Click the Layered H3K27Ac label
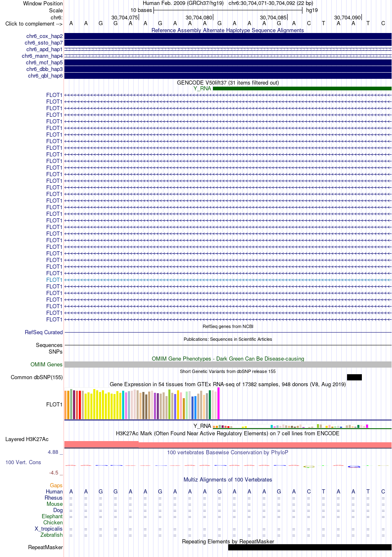 tap(27, 439)
